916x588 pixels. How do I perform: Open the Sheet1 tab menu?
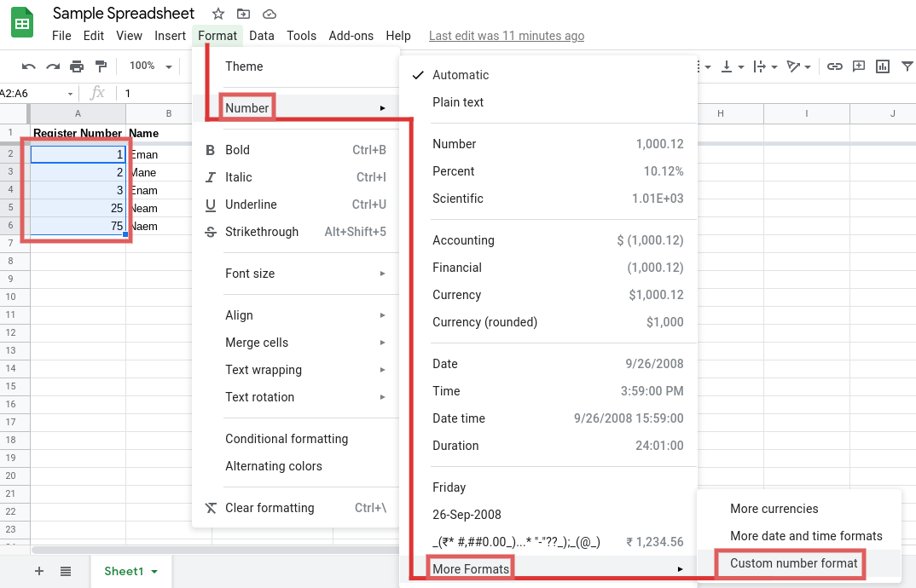click(152, 572)
